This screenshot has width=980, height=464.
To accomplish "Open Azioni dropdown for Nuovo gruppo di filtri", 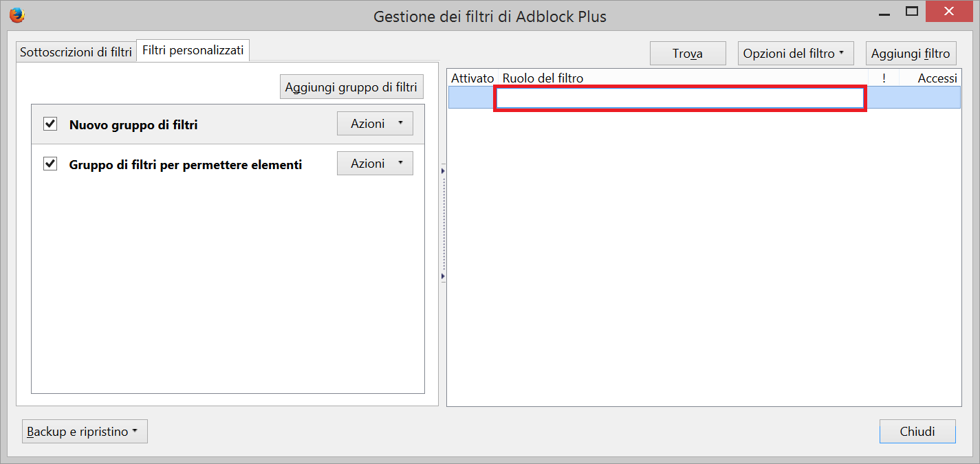I will pos(375,124).
